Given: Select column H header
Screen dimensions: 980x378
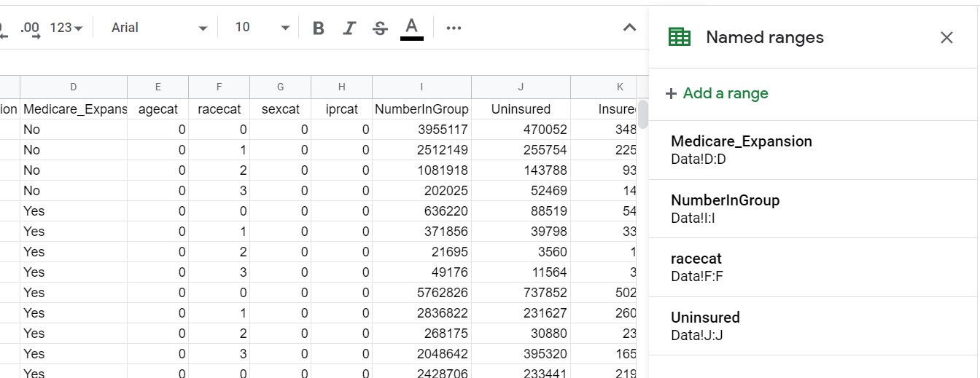Looking at the screenshot, I should tap(342, 87).
